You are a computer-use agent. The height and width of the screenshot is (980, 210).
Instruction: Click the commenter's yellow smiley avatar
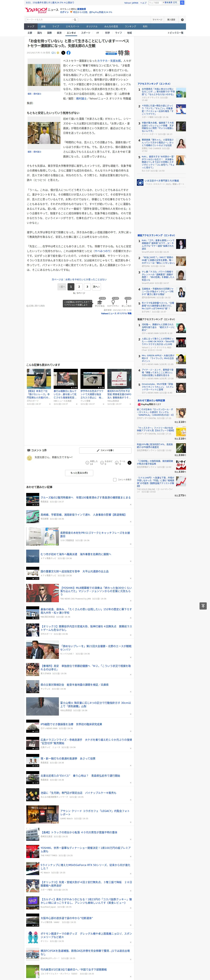(x=29, y=458)
